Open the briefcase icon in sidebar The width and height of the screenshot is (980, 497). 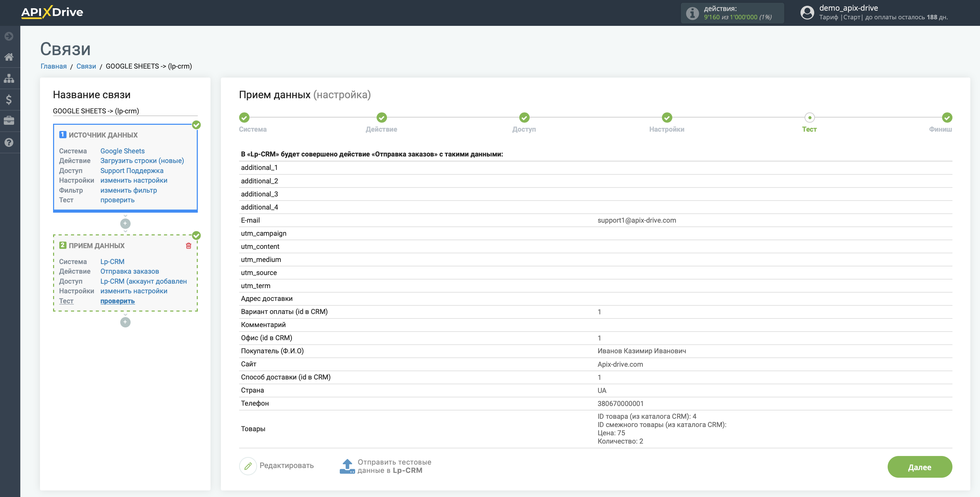point(9,121)
